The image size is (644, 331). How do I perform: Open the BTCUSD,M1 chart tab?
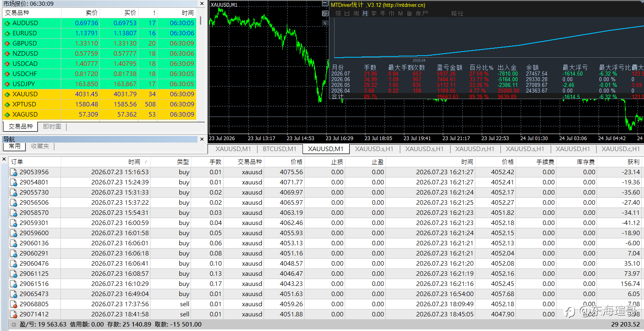tap(279, 149)
